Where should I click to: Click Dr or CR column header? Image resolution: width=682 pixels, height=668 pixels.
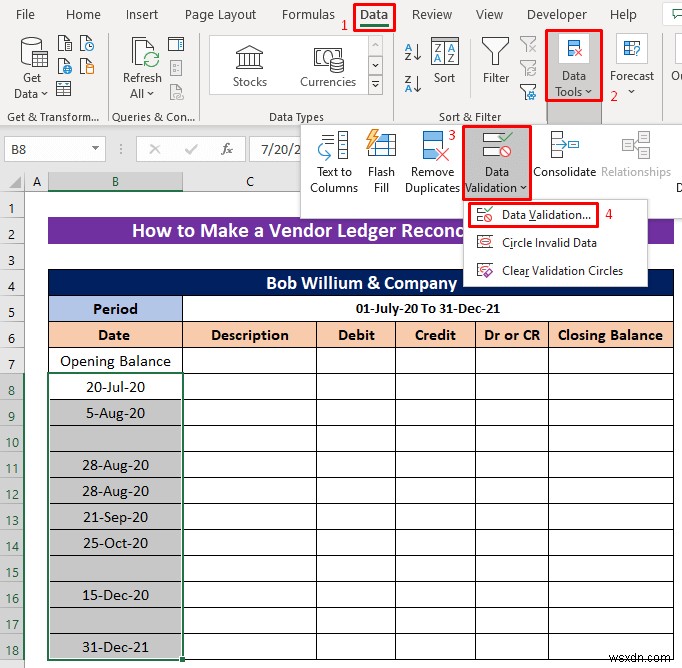click(x=512, y=335)
